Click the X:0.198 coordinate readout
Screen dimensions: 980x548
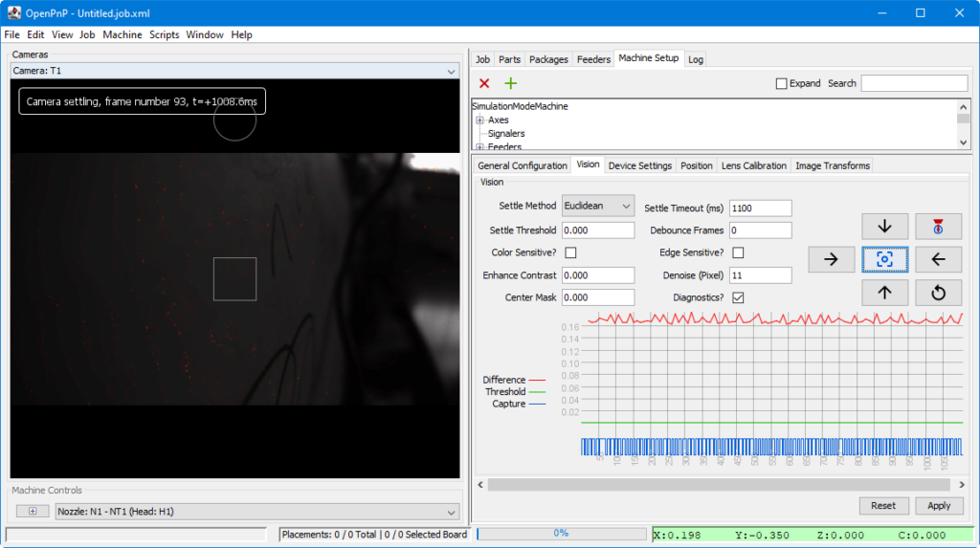pyautogui.click(x=677, y=535)
